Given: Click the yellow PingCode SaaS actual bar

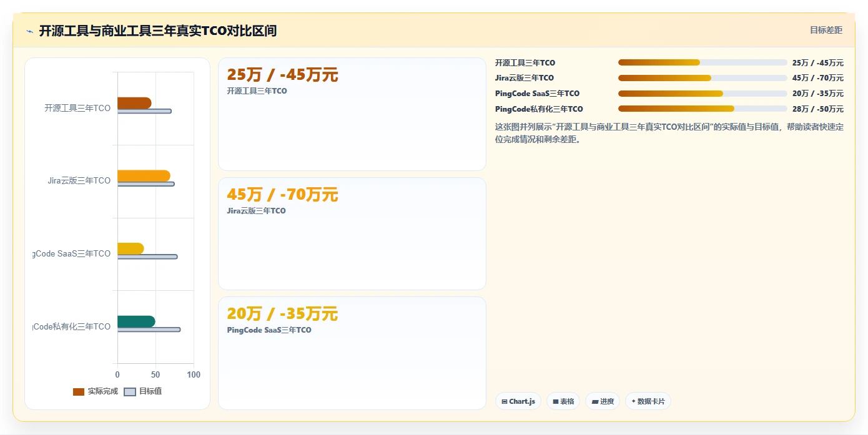Looking at the screenshot, I should point(131,248).
